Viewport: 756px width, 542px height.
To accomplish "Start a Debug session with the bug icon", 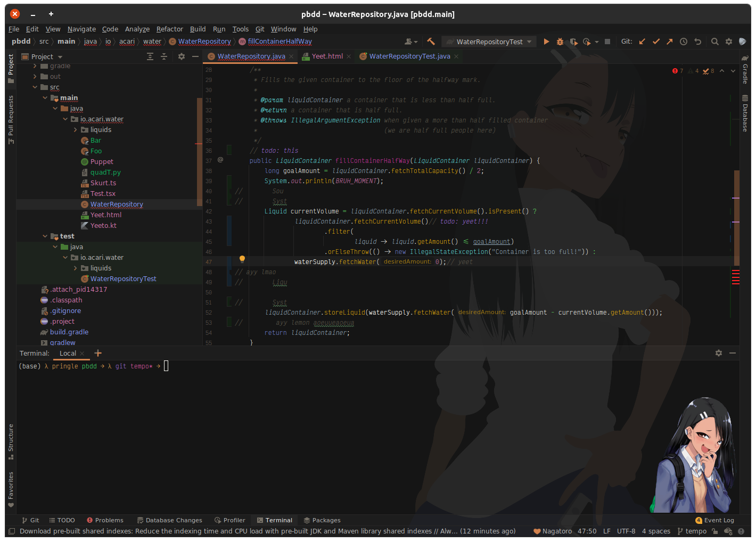I will 560,41.
